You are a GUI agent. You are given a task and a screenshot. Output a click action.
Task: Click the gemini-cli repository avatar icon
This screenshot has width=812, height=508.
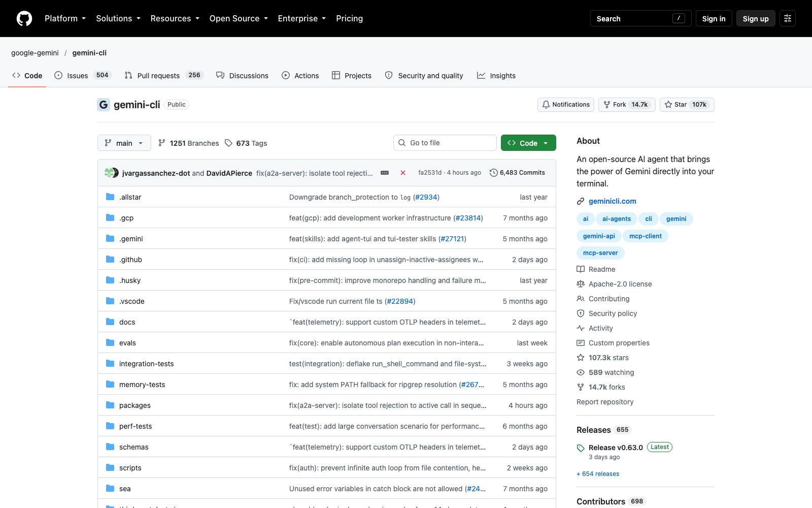click(x=104, y=105)
